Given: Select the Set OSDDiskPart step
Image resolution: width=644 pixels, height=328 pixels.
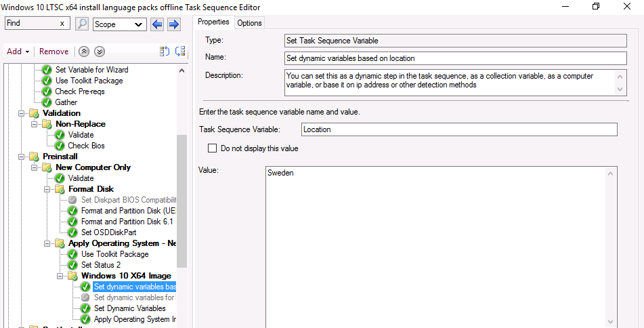Looking at the screenshot, I should pos(108,232).
